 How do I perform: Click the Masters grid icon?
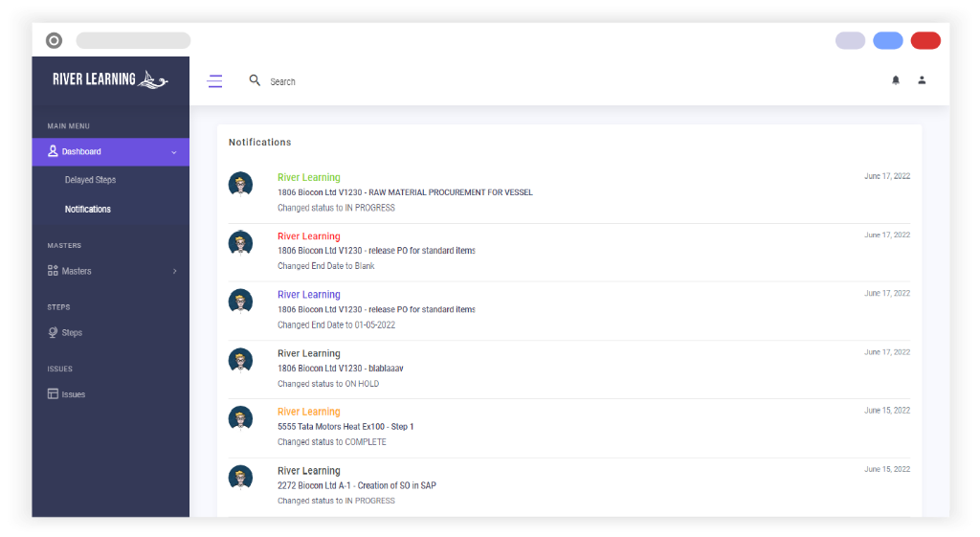click(x=53, y=271)
